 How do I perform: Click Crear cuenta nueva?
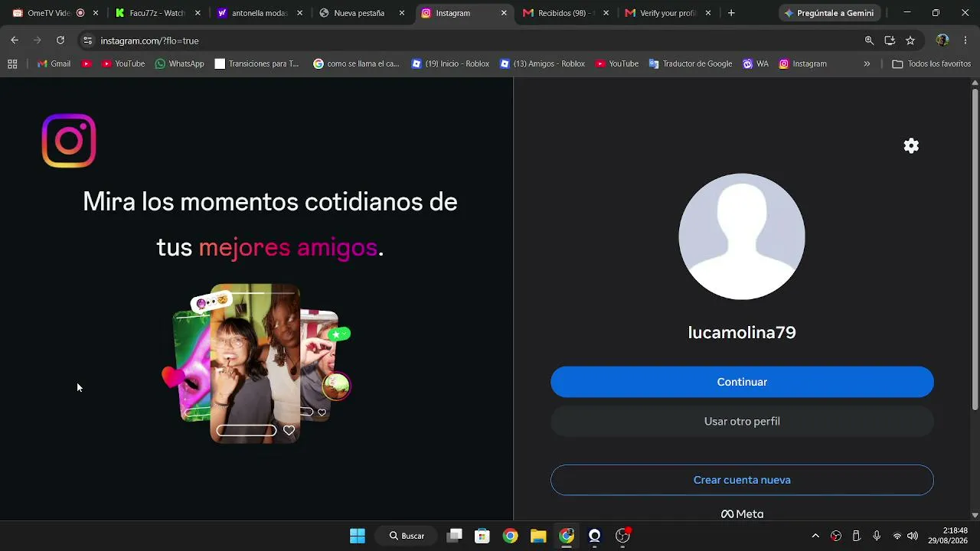(x=742, y=480)
